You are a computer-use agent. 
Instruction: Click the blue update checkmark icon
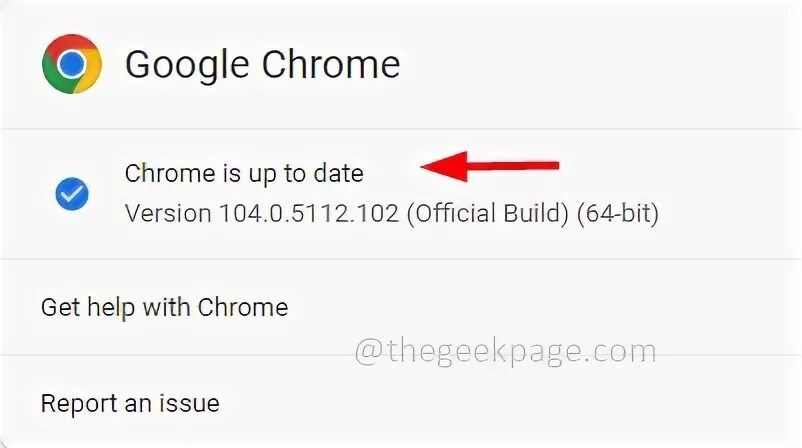[72, 193]
